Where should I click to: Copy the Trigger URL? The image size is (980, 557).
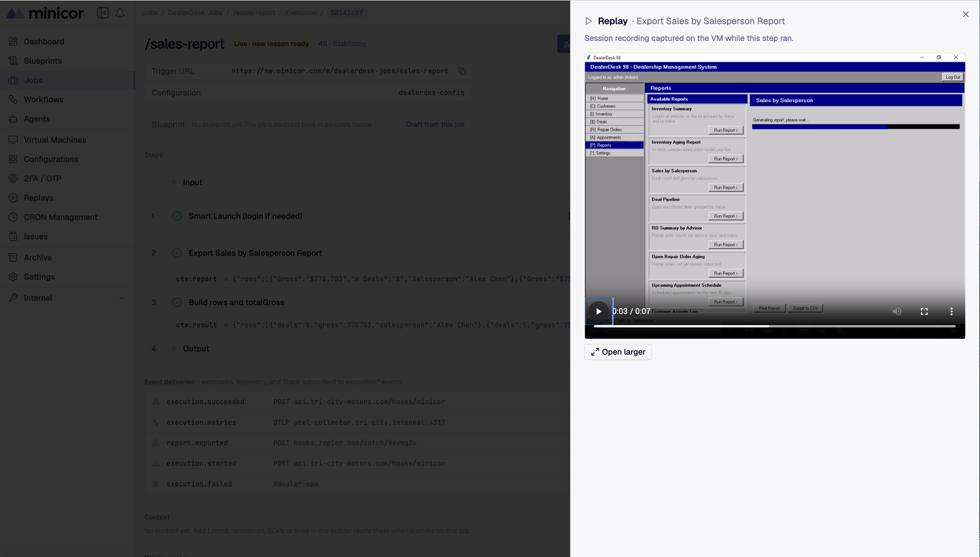coord(463,71)
